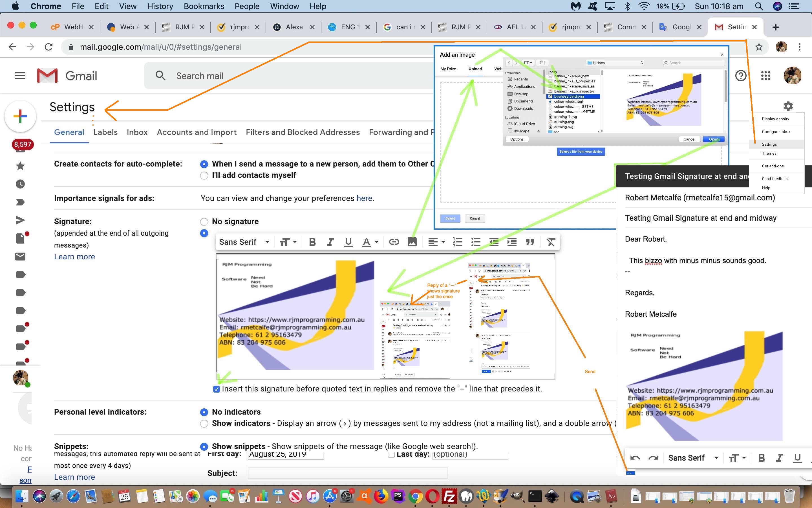This screenshot has width=812, height=508.
Task: Click the Remove formatting icon in the signature toolbar
Action: (x=551, y=242)
